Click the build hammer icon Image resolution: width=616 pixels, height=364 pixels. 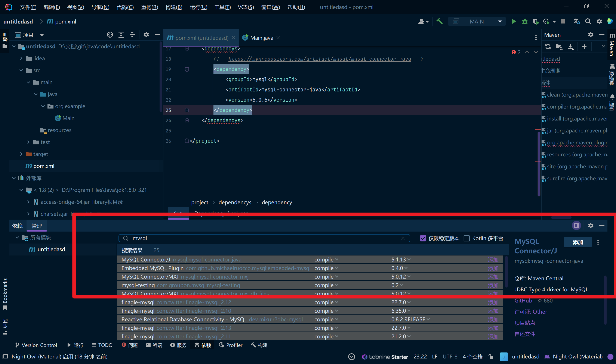click(440, 22)
